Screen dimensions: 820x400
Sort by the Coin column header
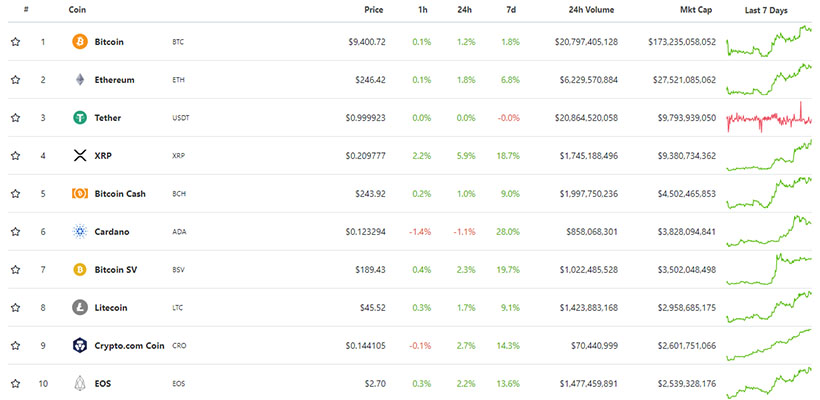77,10
